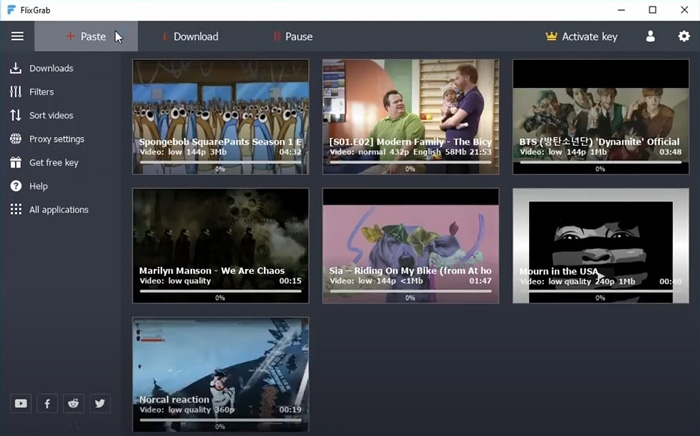The height and width of the screenshot is (436, 700).
Task: Maximize the FlixGrab window
Action: coord(652,10)
